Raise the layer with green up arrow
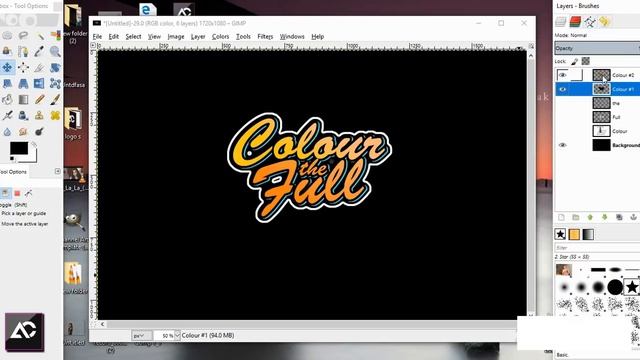Screen dimensions: 640x360 tap(590, 217)
